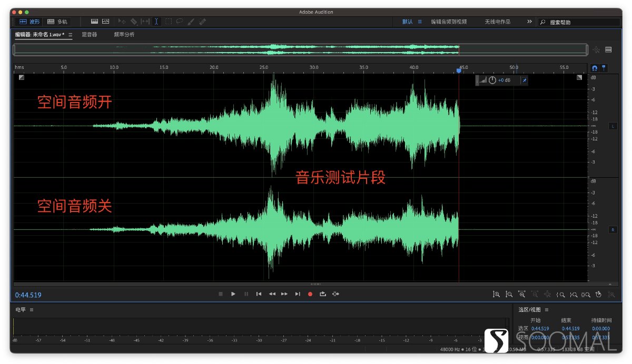Click the chevron for more workspace options
The width and height of the screenshot is (632, 364).
[529, 22]
